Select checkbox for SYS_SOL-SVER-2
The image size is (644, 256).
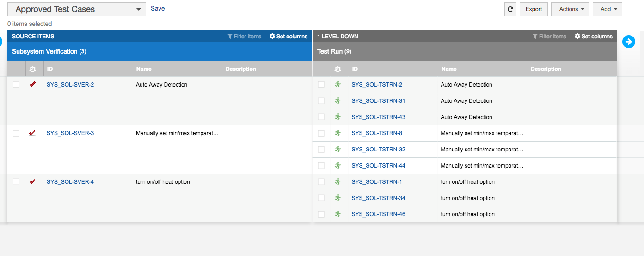(x=16, y=85)
